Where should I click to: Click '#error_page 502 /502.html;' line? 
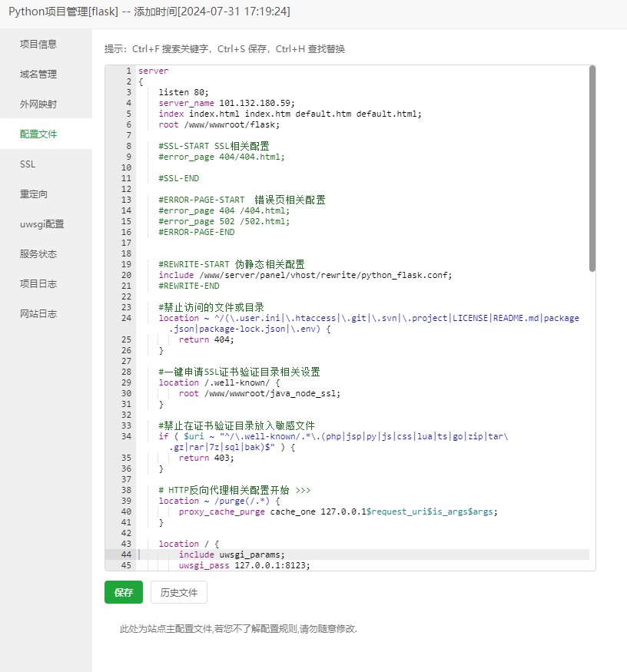[224, 222]
